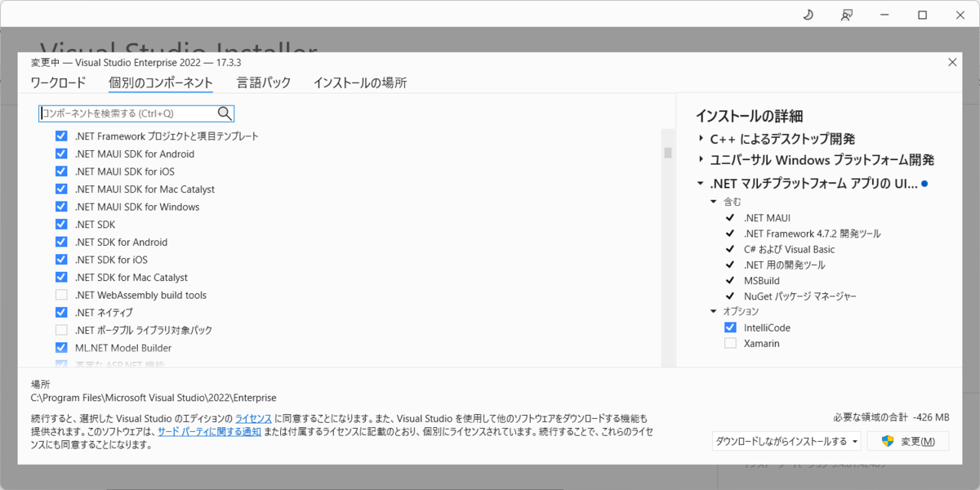Expand ユニバーサル Windows プラットフォーム開発
Screen dimensions: 980x490
tap(702, 159)
